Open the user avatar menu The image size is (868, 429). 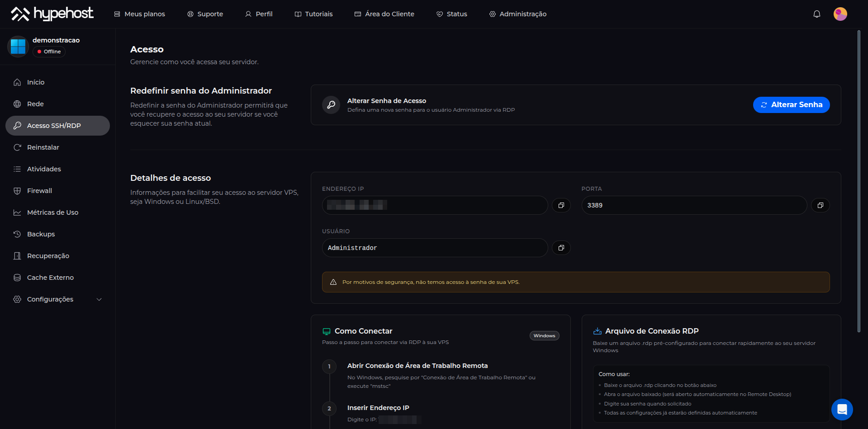coord(840,14)
